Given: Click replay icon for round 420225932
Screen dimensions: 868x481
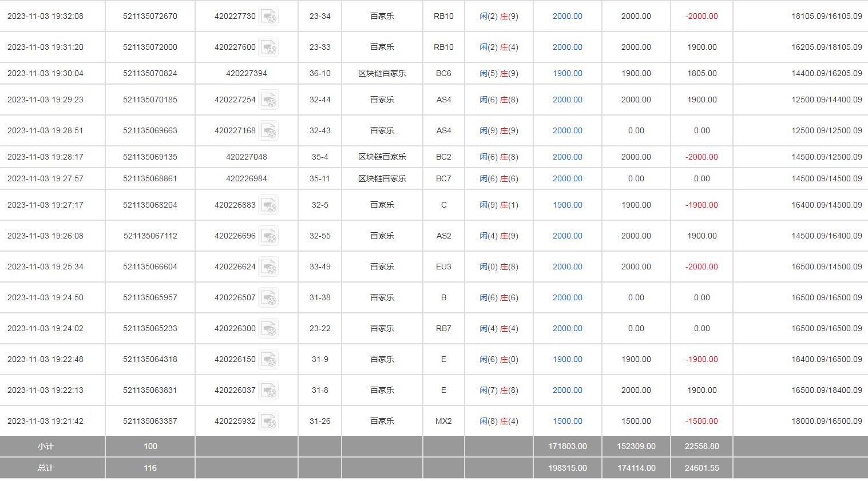Looking at the screenshot, I should point(268,422).
